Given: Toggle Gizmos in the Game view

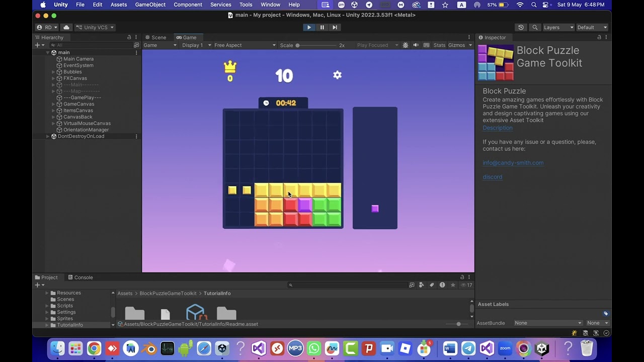Looking at the screenshot, I should [x=456, y=45].
